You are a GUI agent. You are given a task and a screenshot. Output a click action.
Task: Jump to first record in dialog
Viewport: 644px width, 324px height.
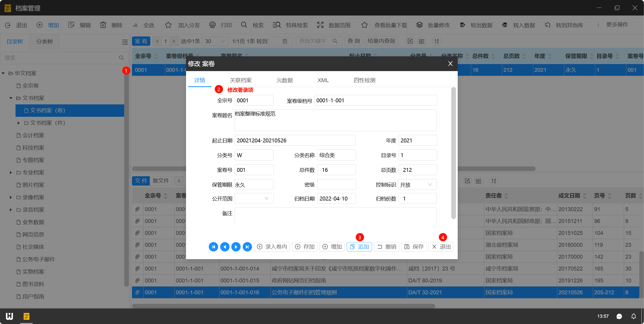(x=213, y=247)
